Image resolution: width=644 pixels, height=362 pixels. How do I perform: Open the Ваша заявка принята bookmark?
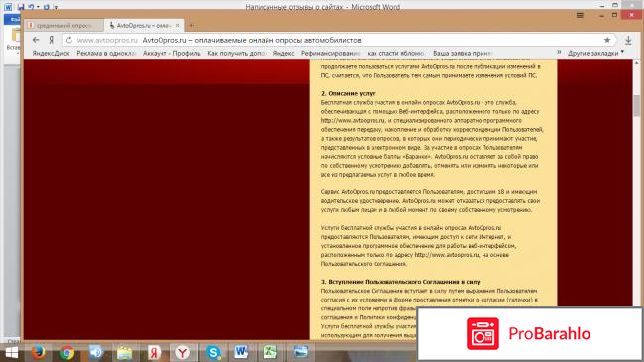(462, 54)
